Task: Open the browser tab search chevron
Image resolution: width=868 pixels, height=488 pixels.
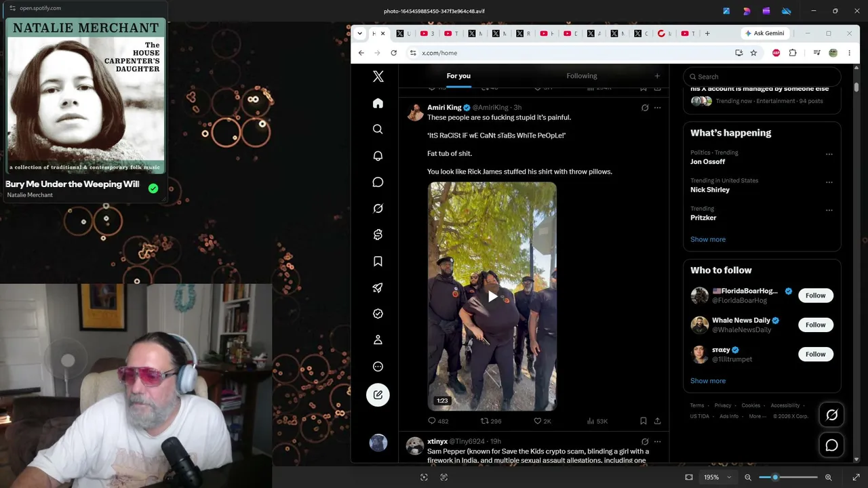Action: [359, 33]
